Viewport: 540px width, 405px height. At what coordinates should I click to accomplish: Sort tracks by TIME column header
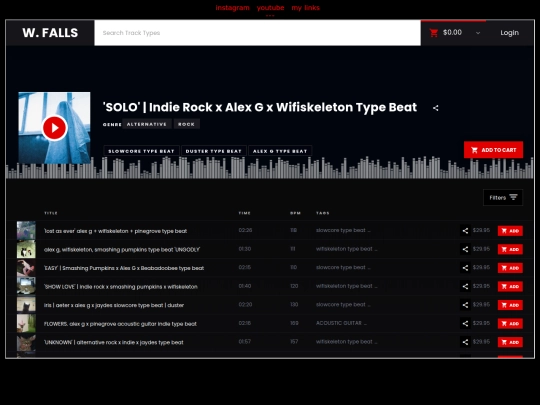(245, 213)
